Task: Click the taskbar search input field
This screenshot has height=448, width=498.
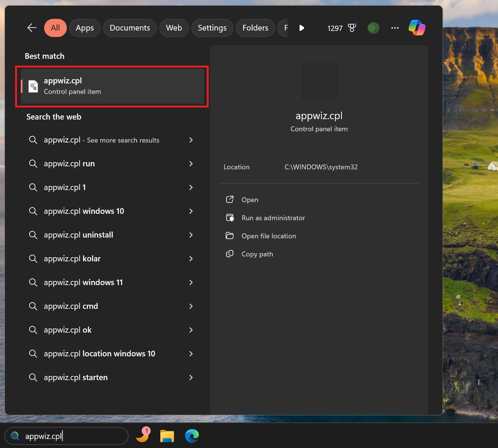Action: (72, 436)
